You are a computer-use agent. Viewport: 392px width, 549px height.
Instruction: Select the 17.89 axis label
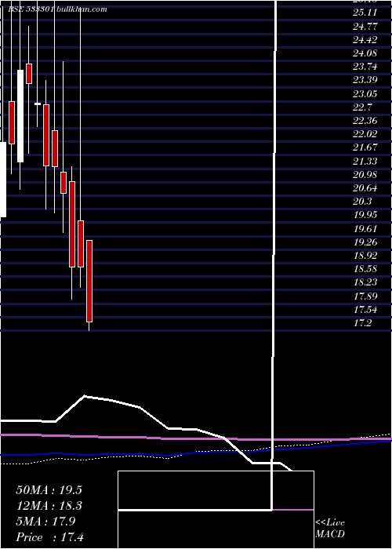tap(365, 296)
